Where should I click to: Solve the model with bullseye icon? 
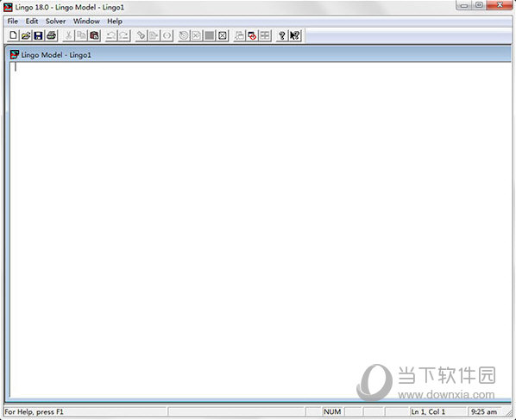pyautogui.click(x=184, y=35)
